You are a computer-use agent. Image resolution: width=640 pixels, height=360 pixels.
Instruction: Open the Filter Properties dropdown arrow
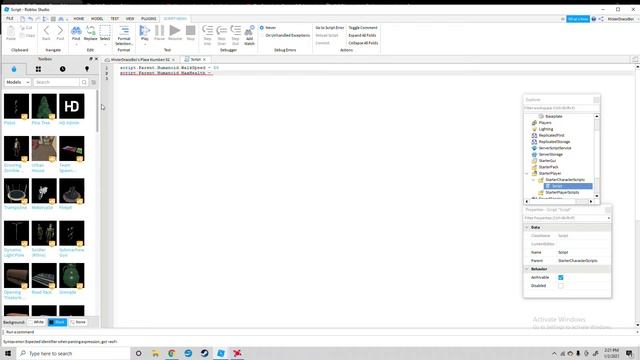pyautogui.click(x=609, y=218)
